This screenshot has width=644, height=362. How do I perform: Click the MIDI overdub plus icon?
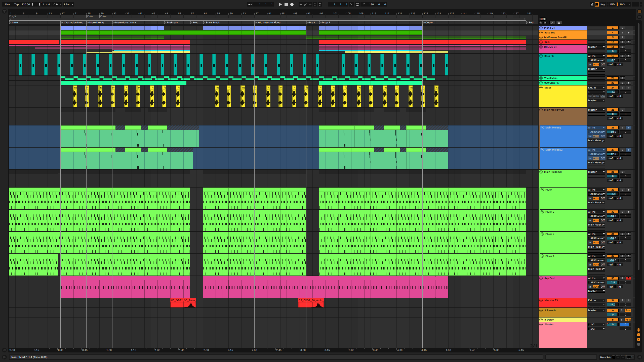click(x=300, y=4)
